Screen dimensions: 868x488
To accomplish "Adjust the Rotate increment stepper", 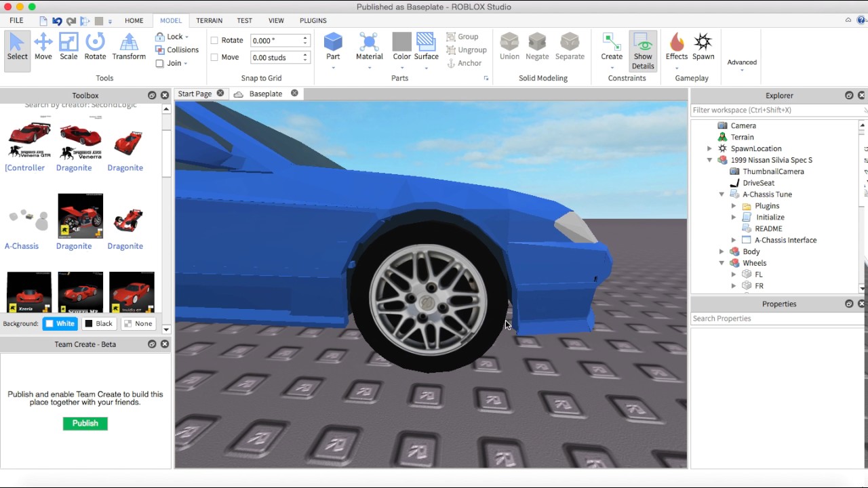I will tap(305, 41).
